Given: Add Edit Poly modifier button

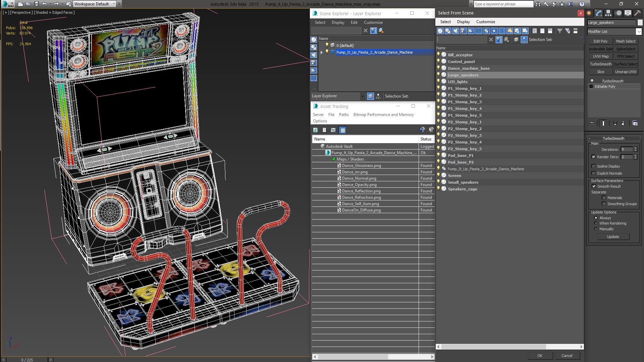Looking at the screenshot, I should [x=600, y=41].
